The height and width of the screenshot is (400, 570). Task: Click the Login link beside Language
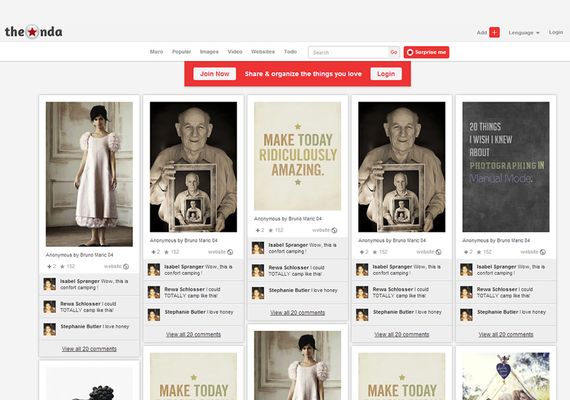[556, 32]
